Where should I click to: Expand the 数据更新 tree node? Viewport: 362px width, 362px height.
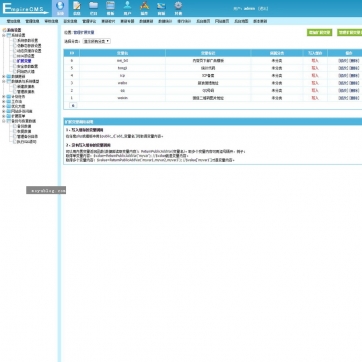click(x=4, y=76)
